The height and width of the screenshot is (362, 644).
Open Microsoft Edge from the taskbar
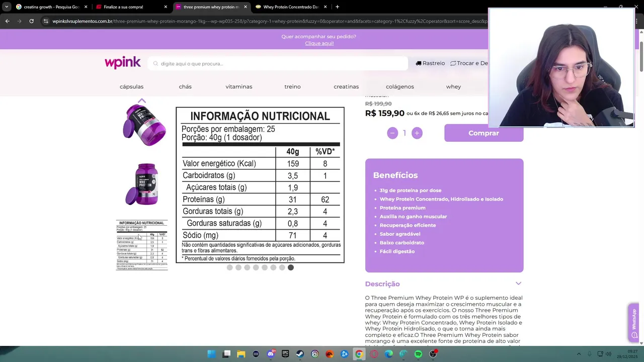[x=388, y=354]
